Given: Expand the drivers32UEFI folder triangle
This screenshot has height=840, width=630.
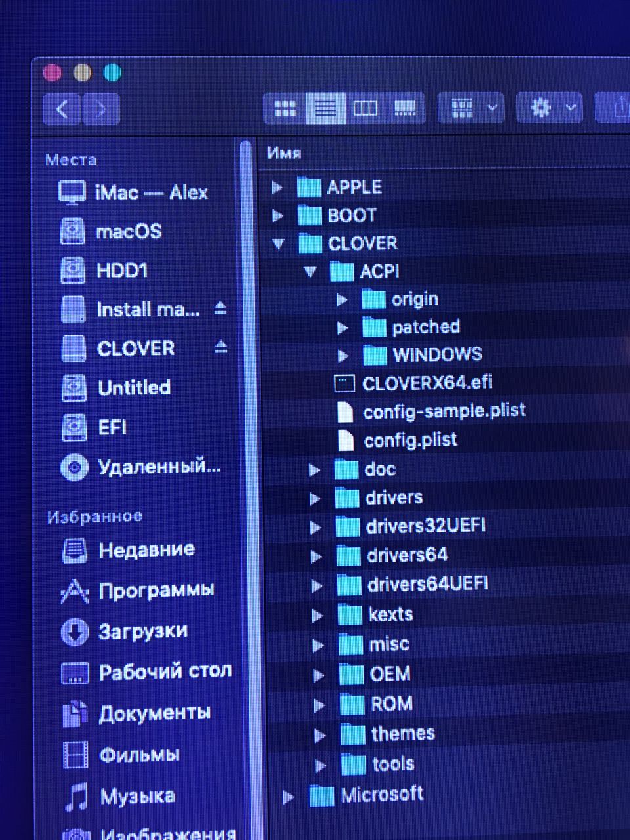Looking at the screenshot, I should click(x=316, y=527).
